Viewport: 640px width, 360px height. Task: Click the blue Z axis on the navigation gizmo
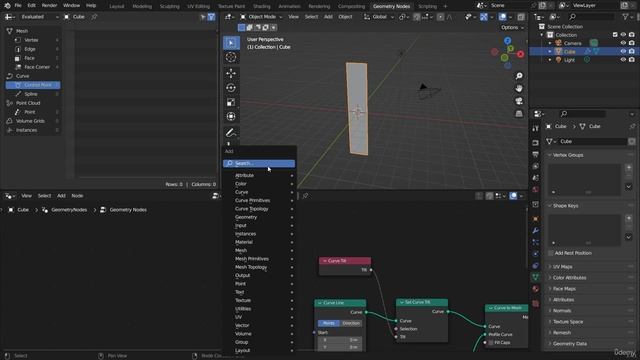(x=507, y=40)
